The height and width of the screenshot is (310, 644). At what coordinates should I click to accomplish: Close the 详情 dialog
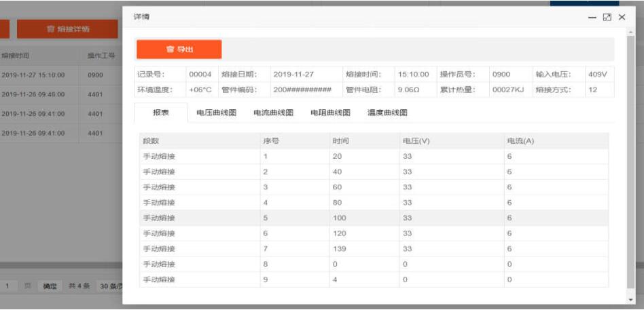tap(622, 17)
